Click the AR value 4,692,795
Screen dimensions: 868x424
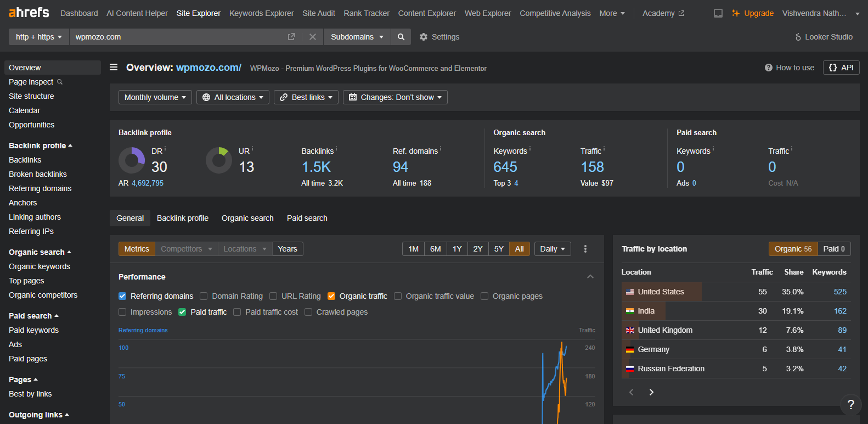coord(148,183)
